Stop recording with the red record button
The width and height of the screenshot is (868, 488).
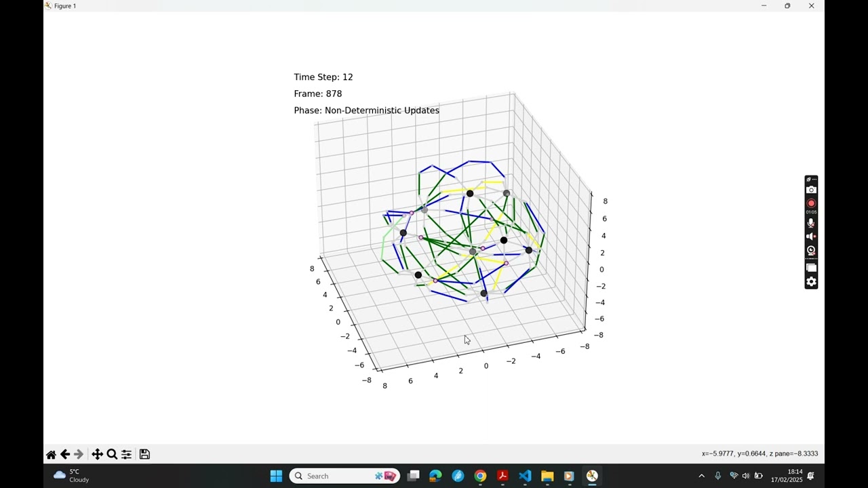pos(811,203)
